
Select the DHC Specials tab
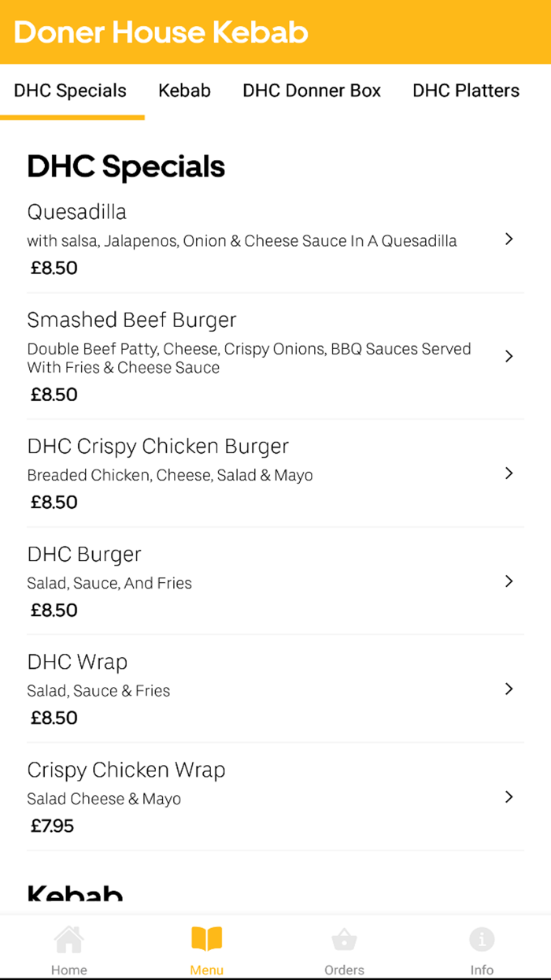coord(69,91)
